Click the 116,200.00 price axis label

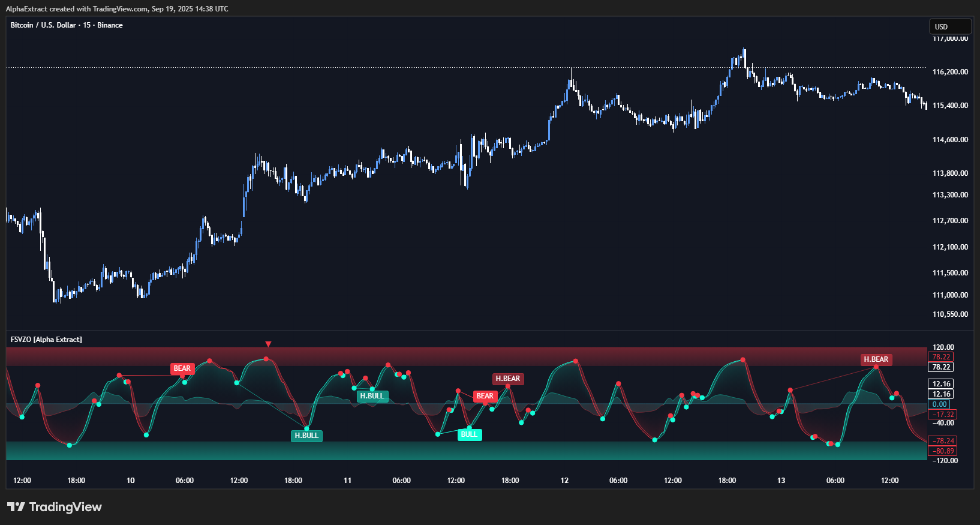(950, 72)
